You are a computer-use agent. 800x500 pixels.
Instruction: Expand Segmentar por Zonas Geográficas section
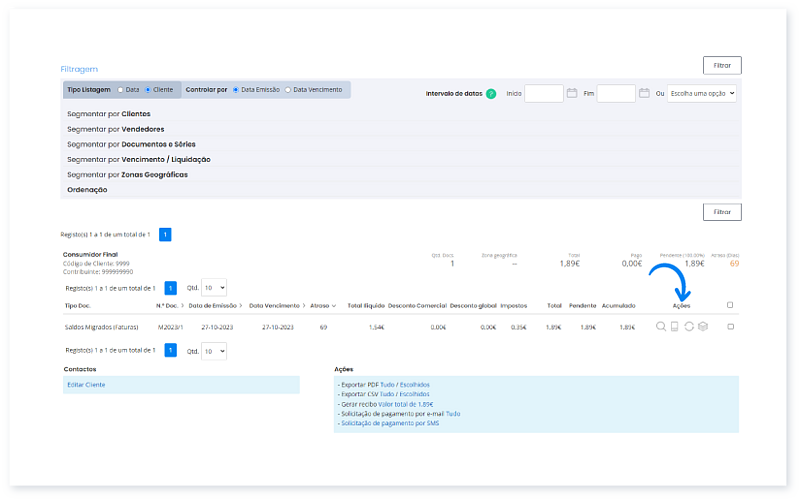coord(127,174)
